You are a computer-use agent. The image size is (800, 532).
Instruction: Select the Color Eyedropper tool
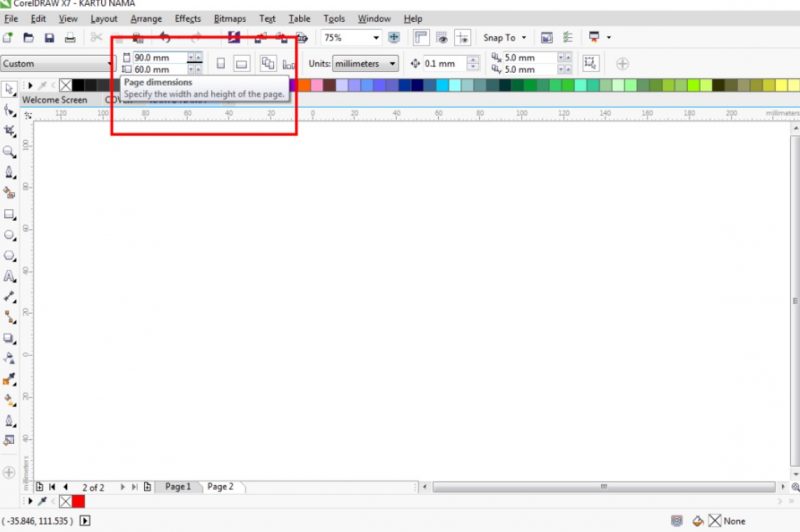[x=9, y=379]
